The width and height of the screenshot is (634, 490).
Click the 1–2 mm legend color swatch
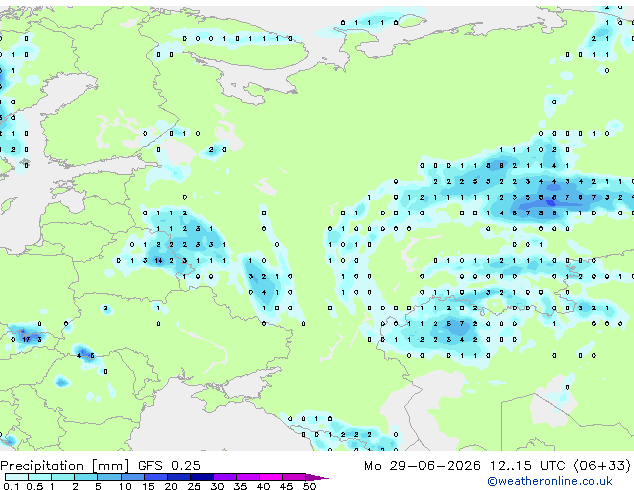63,477
